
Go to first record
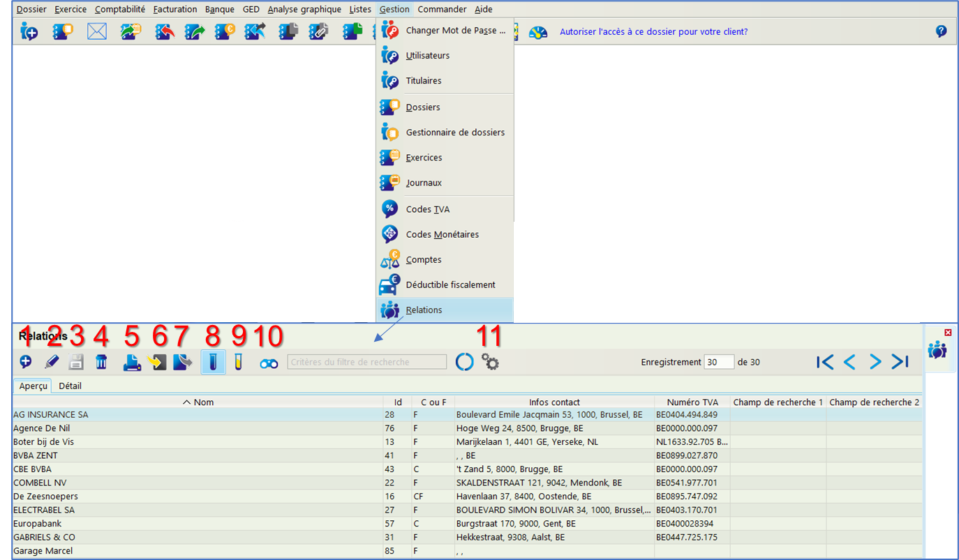825,362
